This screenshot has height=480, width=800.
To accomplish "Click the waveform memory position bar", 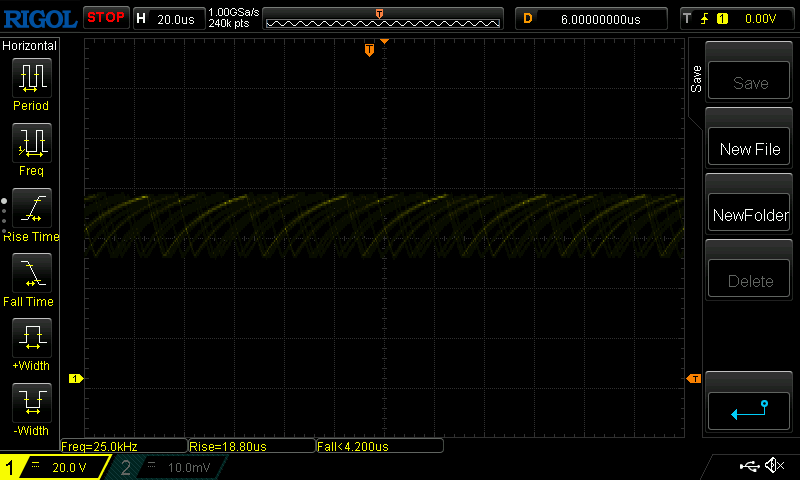I will 383,19.
